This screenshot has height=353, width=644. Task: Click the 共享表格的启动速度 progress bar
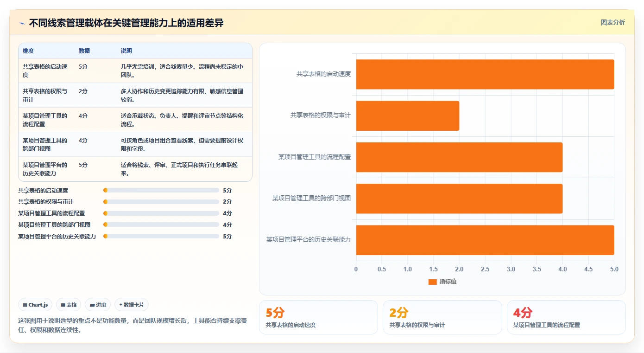(161, 190)
